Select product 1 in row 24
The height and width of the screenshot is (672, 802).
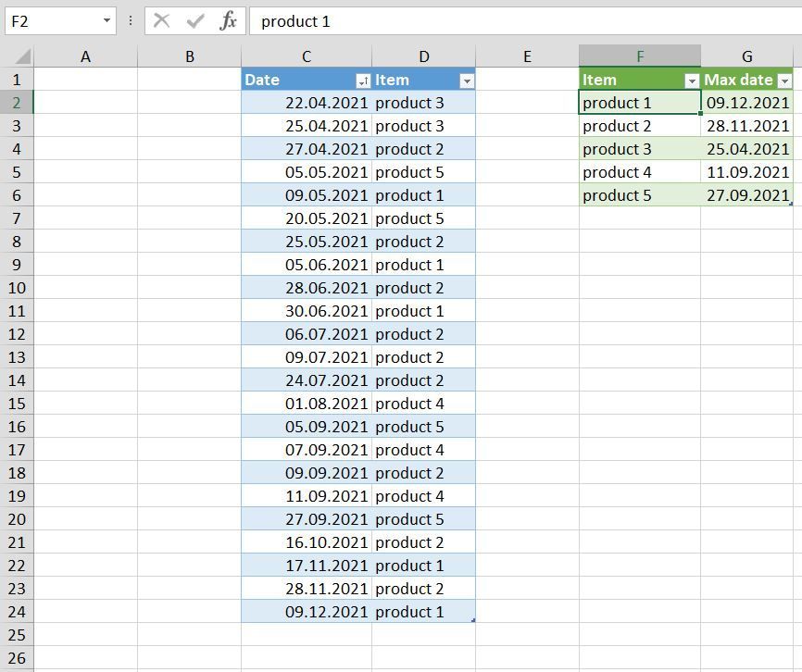(423, 612)
